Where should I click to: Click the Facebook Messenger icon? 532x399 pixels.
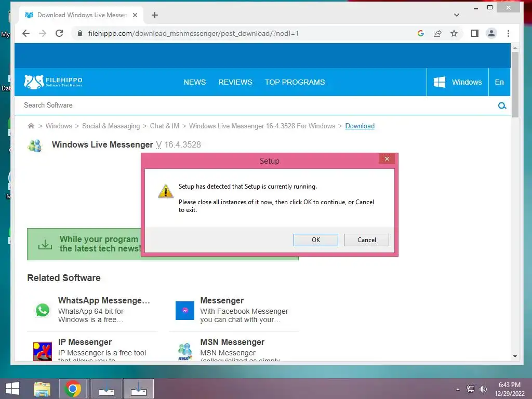point(185,311)
